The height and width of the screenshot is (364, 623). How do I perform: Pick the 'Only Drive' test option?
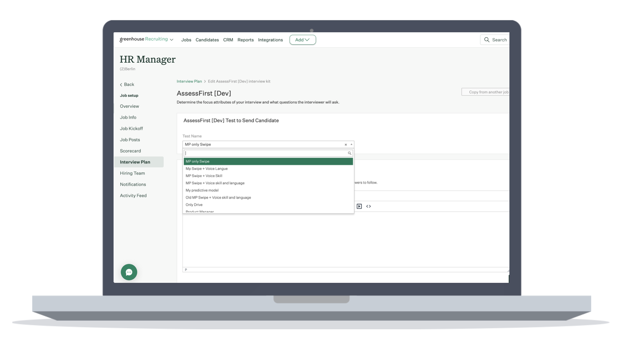194,205
